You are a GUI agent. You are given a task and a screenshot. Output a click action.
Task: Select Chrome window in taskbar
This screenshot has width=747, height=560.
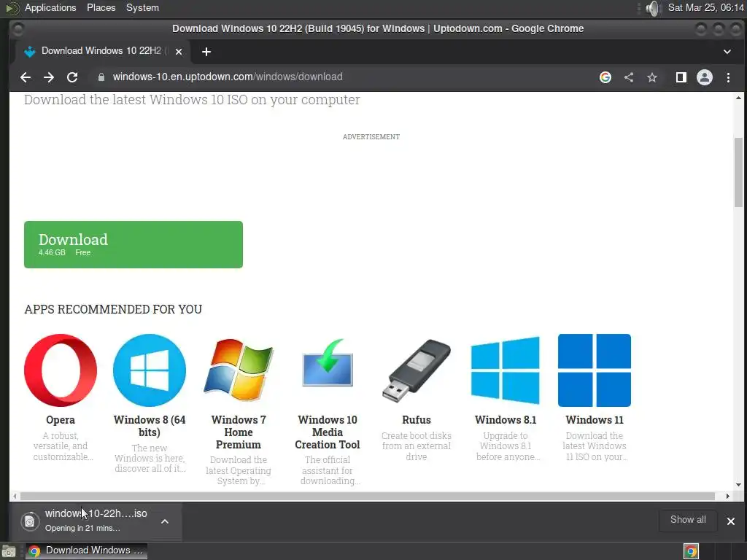point(86,551)
